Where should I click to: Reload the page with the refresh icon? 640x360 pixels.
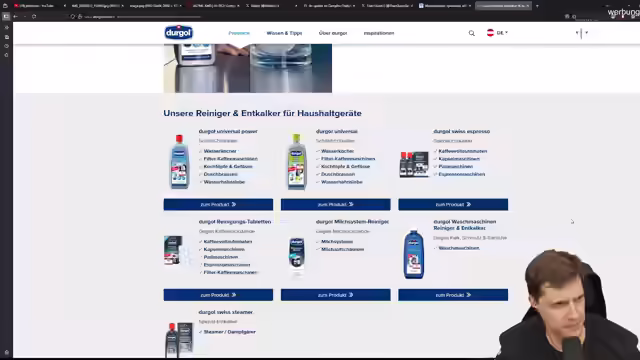pos(34,16)
